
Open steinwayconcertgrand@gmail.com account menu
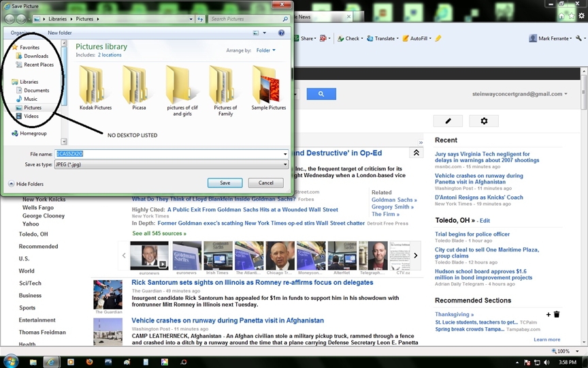[520, 94]
